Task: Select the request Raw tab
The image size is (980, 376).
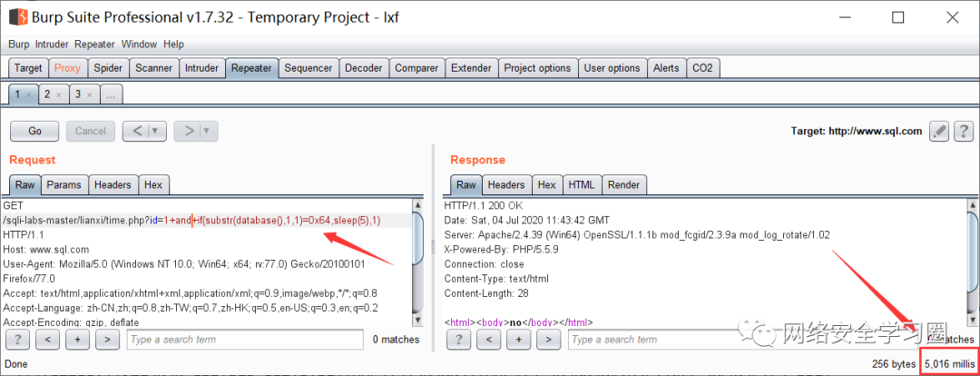Action: (x=25, y=184)
